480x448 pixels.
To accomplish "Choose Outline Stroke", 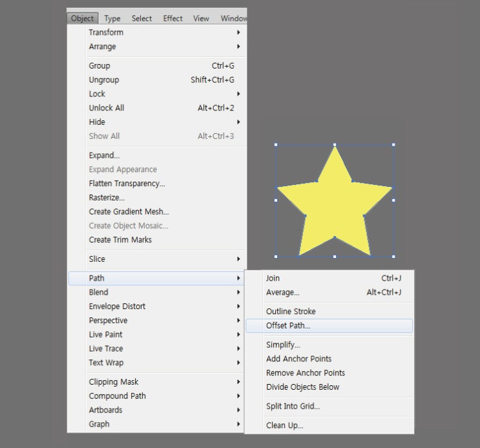I will pyautogui.click(x=329, y=312).
